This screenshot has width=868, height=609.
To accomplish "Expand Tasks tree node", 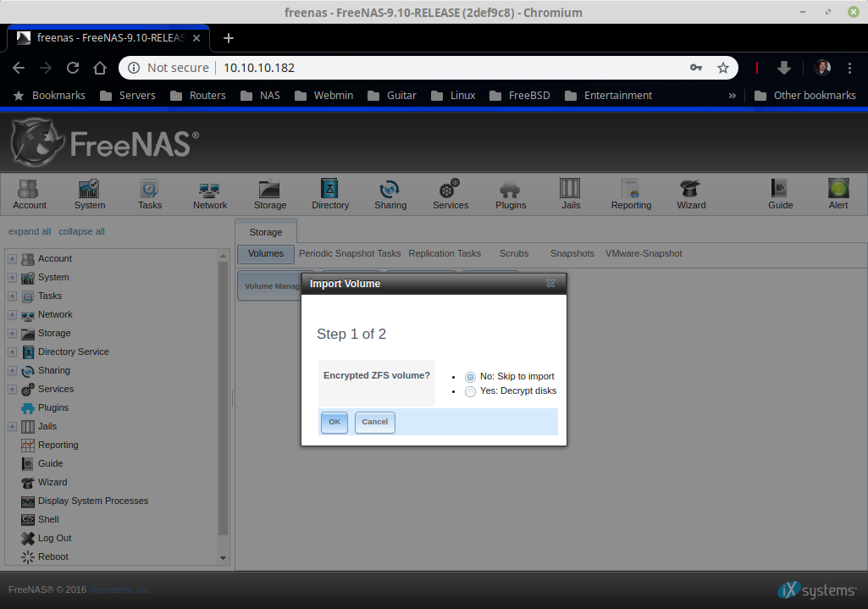I will coord(12,296).
